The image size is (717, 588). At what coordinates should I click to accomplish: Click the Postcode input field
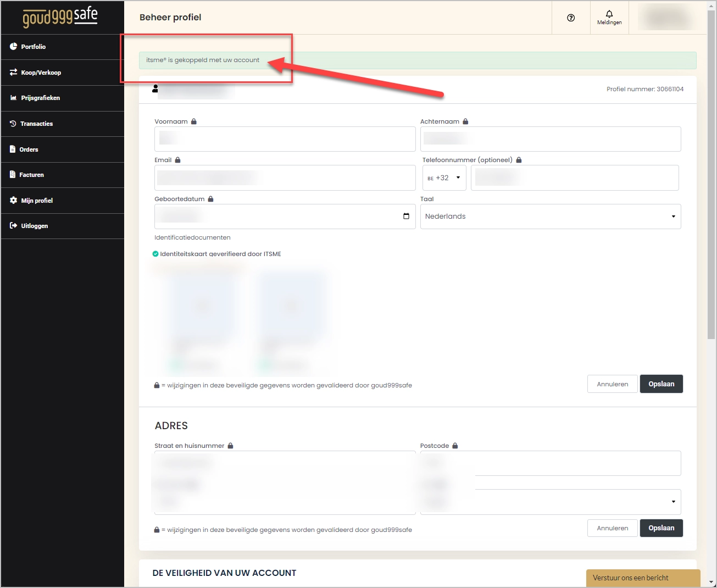[x=551, y=463]
